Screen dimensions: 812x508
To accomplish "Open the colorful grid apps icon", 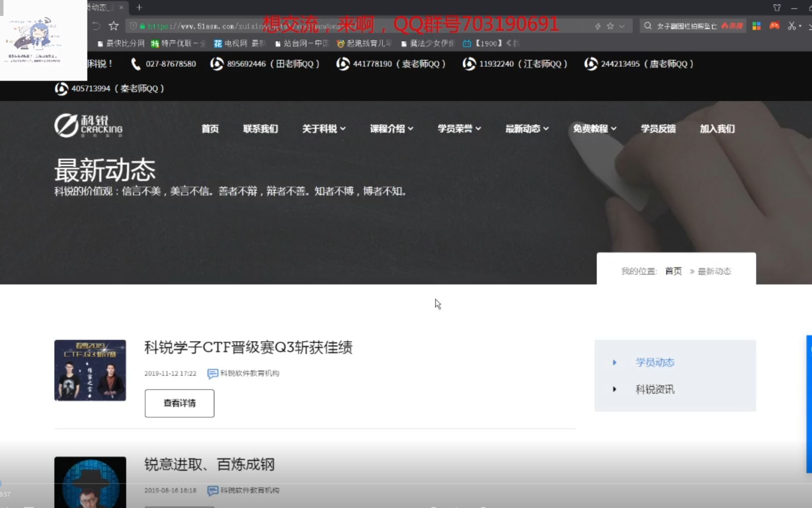I will (757, 25).
